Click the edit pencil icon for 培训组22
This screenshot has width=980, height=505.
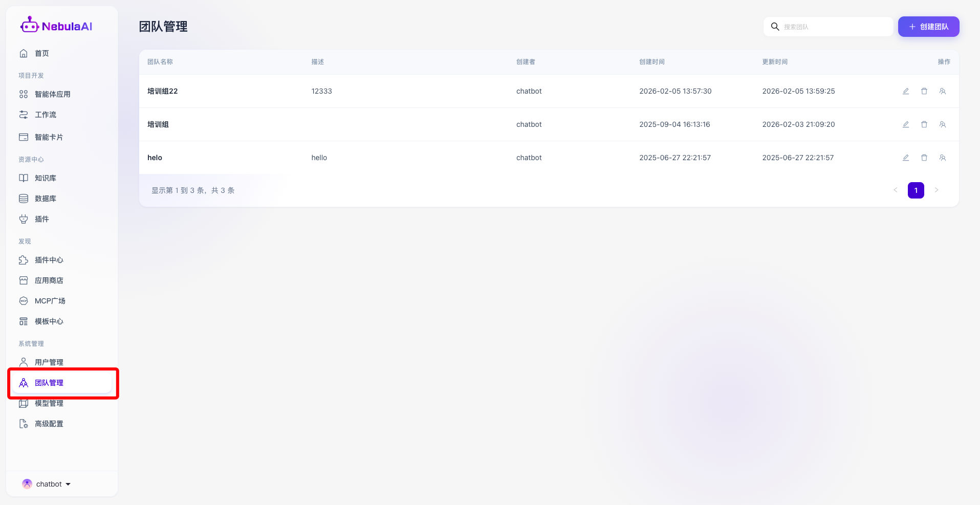pos(905,91)
